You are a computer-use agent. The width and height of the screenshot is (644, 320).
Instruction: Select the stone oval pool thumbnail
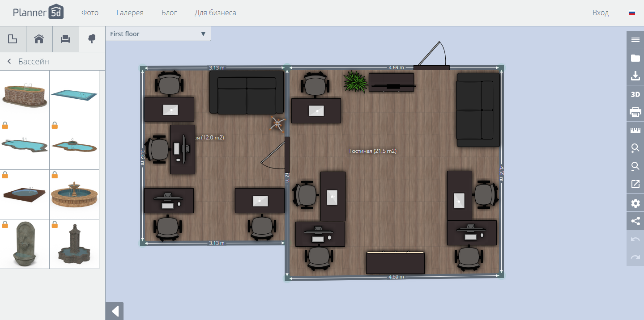[x=25, y=95]
